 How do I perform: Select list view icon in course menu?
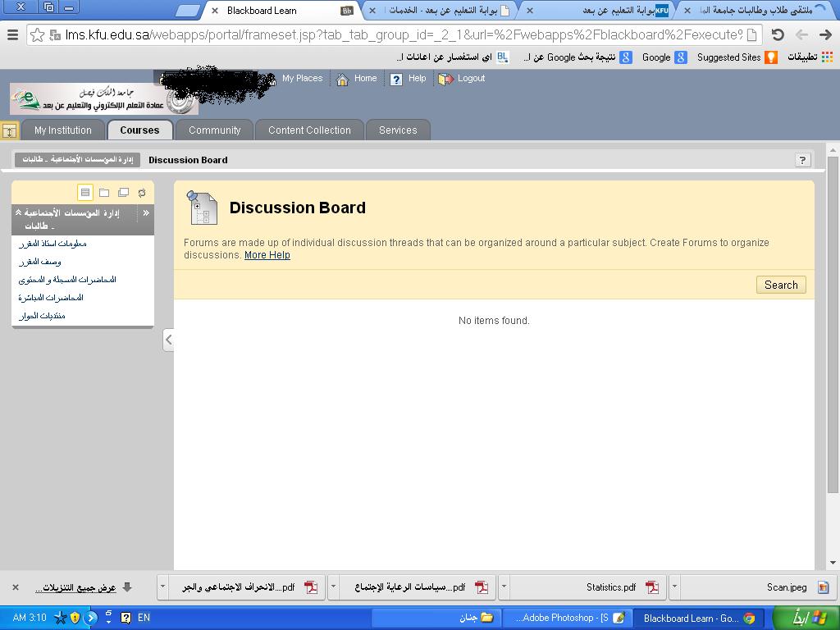coord(85,192)
